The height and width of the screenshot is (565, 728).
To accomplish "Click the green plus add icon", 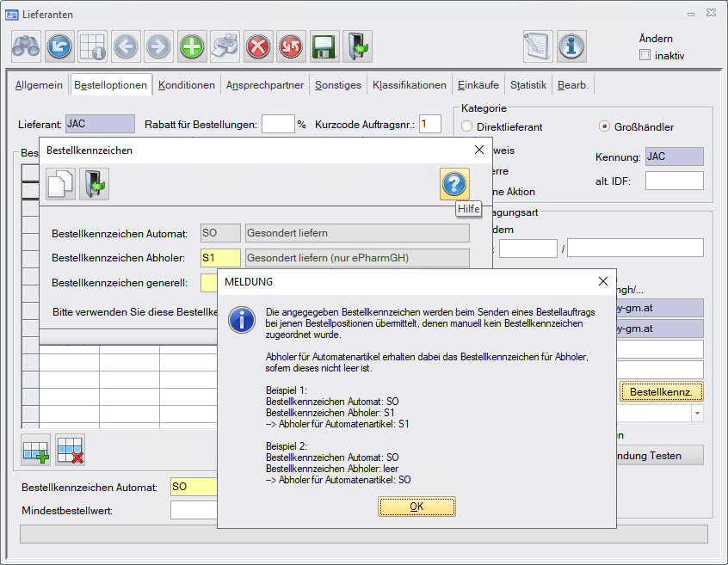I will pyautogui.click(x=192, y=46).
